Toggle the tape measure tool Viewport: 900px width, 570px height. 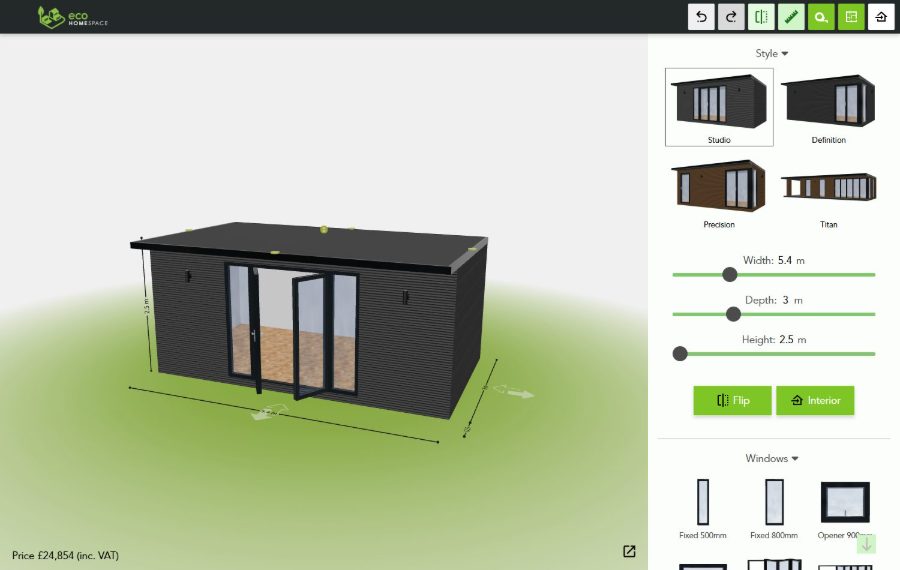pos(821,17)
